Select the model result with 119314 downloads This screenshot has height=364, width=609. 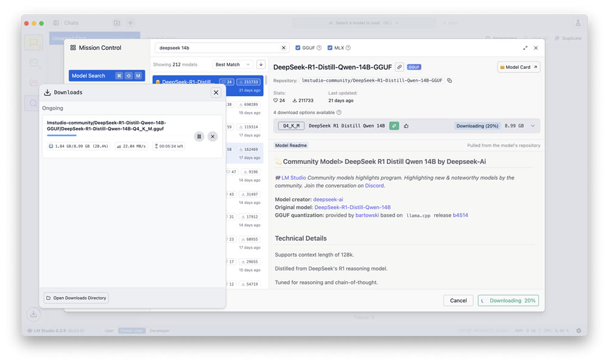pyautogui.click(x=245, y=131)
